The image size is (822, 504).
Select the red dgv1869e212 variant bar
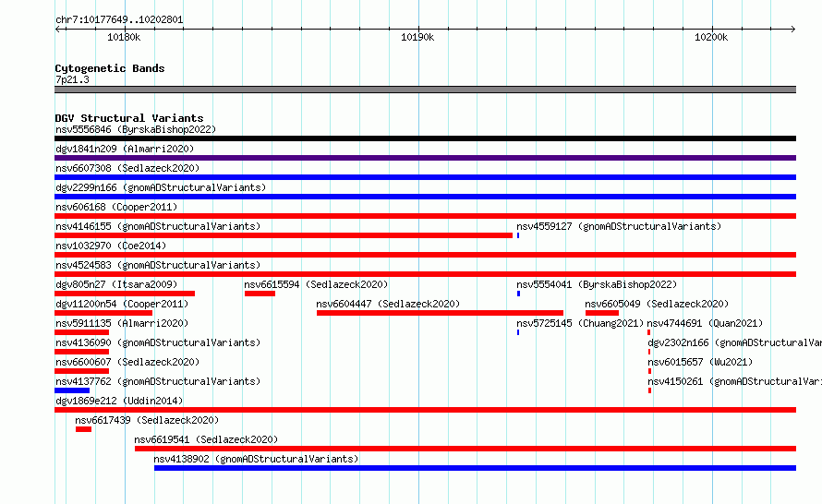[425, 410]
